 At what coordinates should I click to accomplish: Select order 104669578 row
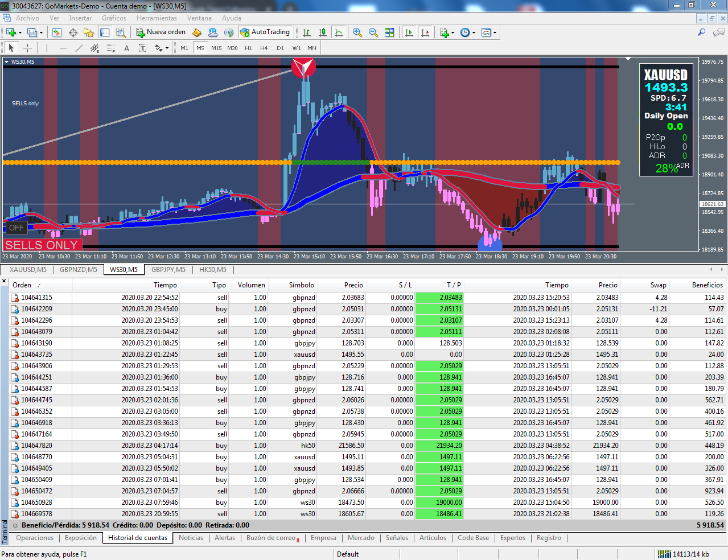pyautogui.click(x=368, y=514)
